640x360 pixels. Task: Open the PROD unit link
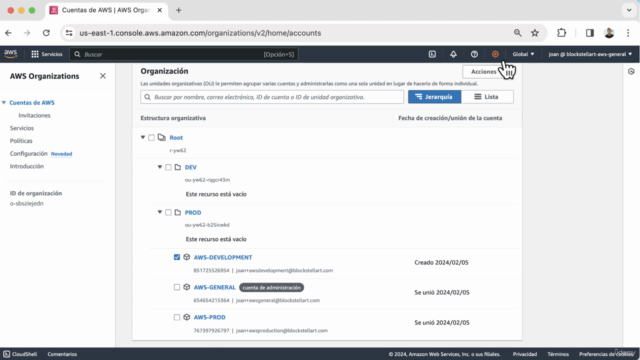point(193,212)
